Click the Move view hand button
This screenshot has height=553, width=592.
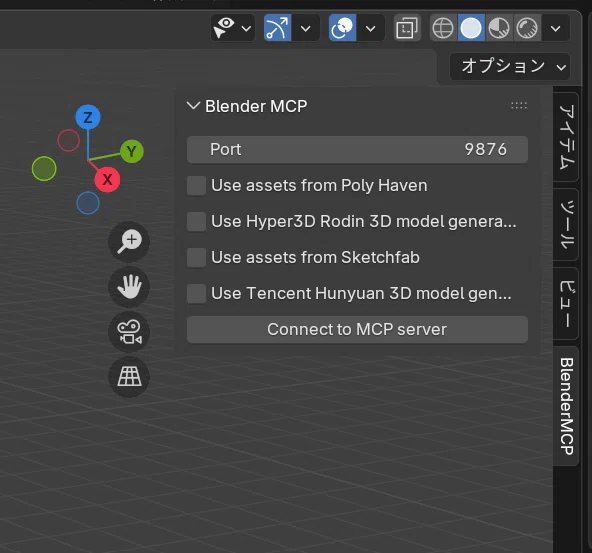pyautogui.click(x=129, y=287)
